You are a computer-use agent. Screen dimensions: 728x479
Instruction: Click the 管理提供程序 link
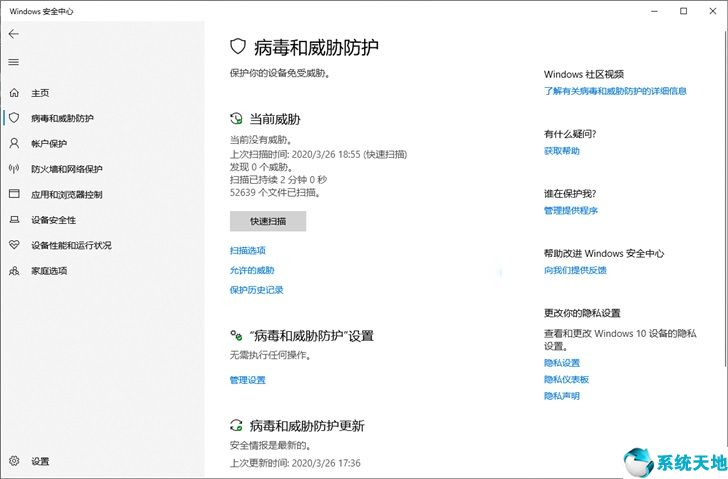pyautogui.click(x=571, y=211)
